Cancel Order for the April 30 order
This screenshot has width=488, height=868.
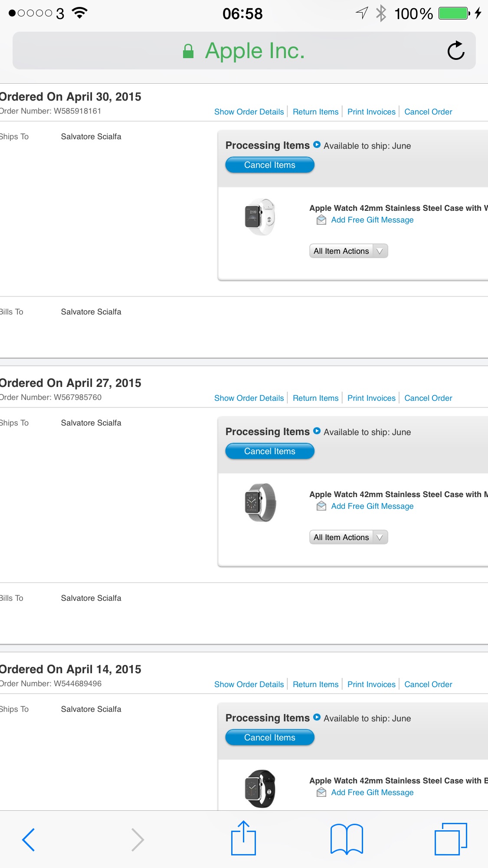click(428, 112)
